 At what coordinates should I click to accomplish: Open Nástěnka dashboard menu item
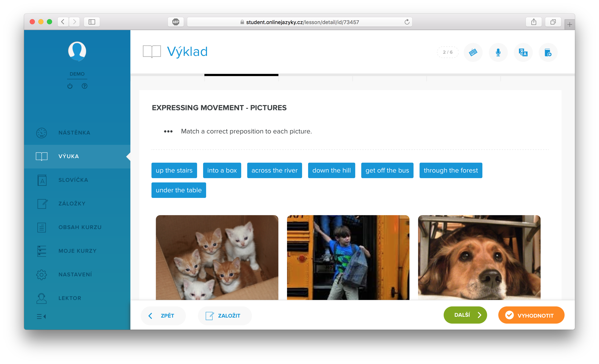(74, 133)
